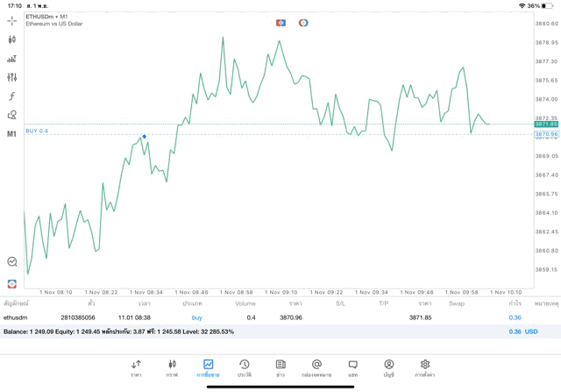Open the History (ประวัติ) tab
Image resolution: width=561 pixels, height=392 pixels.
pos(244,367)
